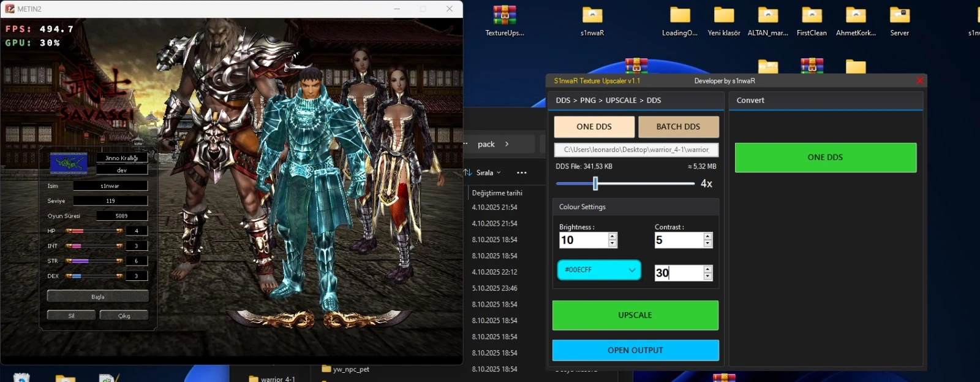The width and height of the screenshot is (980, 382).
Task: Open the #00ECFF colour dropdown
Action: (x=598, y=270)
